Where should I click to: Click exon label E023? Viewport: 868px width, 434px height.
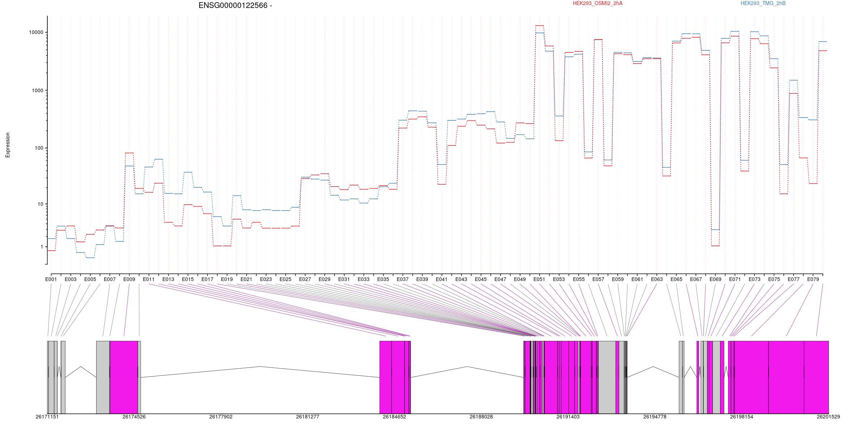[x=266, y=279]
